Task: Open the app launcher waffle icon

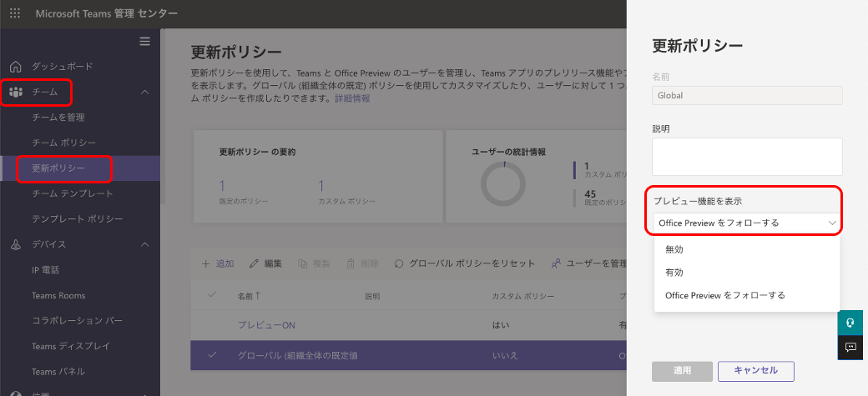Action: (15, 13)
